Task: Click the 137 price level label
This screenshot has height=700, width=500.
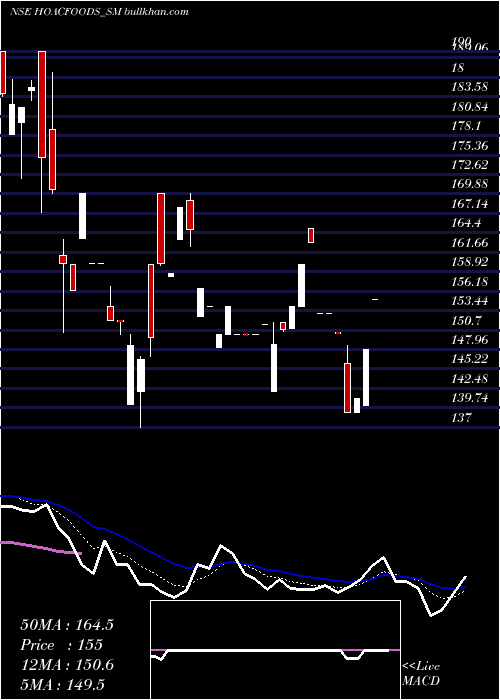Action: click(461, 418)
